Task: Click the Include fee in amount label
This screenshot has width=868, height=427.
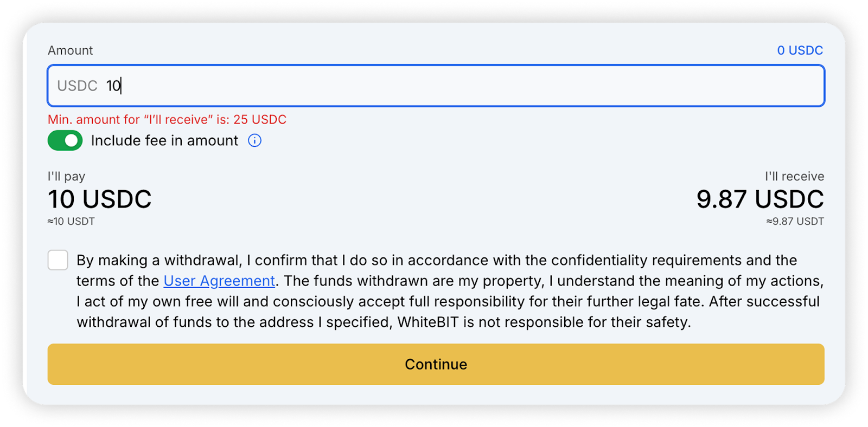Action: [x=164, y=141]
